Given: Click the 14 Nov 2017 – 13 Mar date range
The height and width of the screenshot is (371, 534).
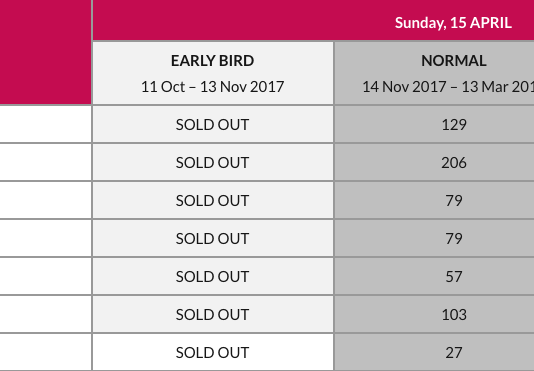Looking at the screenshot, I should [x=448, y=87].
